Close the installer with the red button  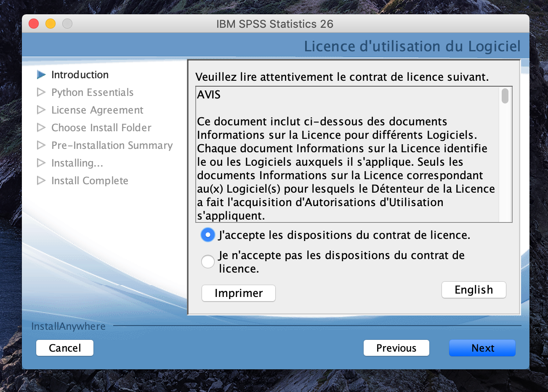34,24
